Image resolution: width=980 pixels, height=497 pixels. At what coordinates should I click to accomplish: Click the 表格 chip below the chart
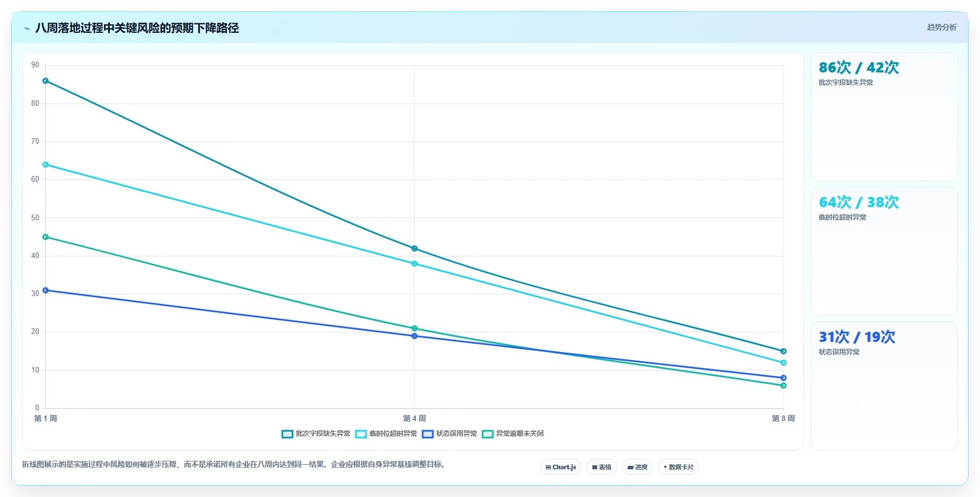tap(601, 467)
